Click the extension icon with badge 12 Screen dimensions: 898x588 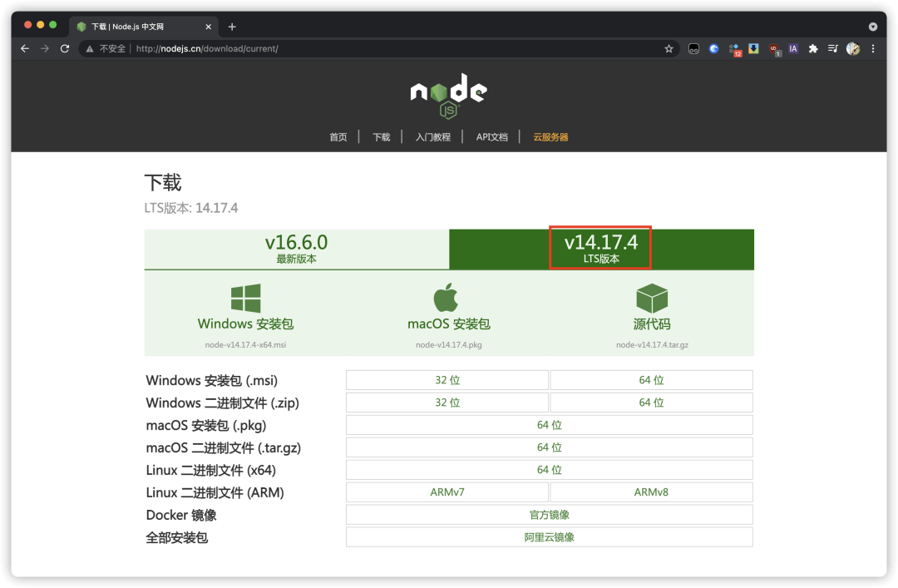[735, 50]
